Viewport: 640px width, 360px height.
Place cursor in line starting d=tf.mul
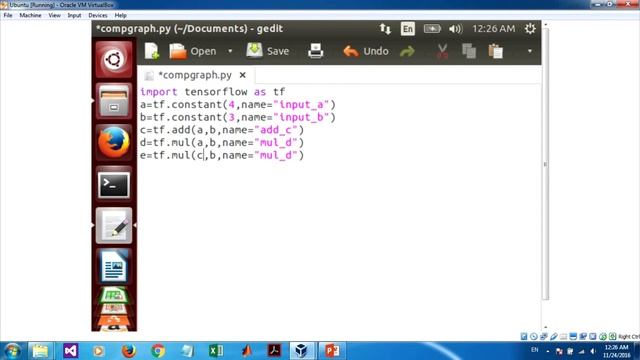pos(222,142)
